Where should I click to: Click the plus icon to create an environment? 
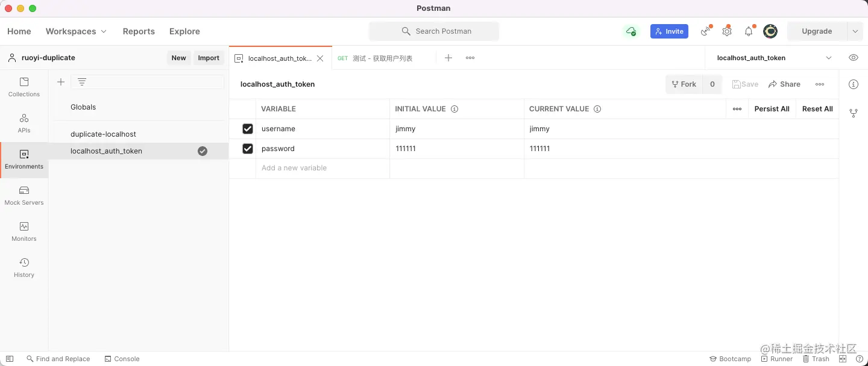tap(60, 82)
